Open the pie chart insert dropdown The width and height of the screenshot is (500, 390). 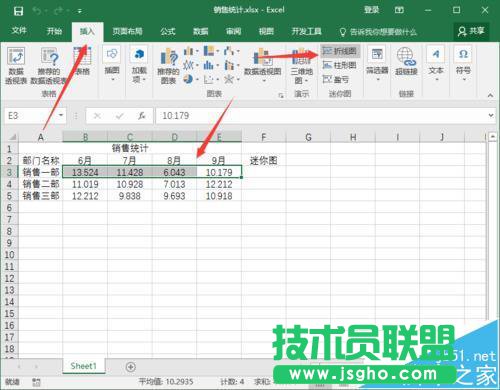[191, 79]
